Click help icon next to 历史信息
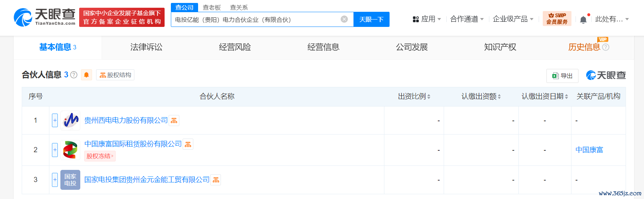This screenshot has height=199, width=644. (606, 47)
